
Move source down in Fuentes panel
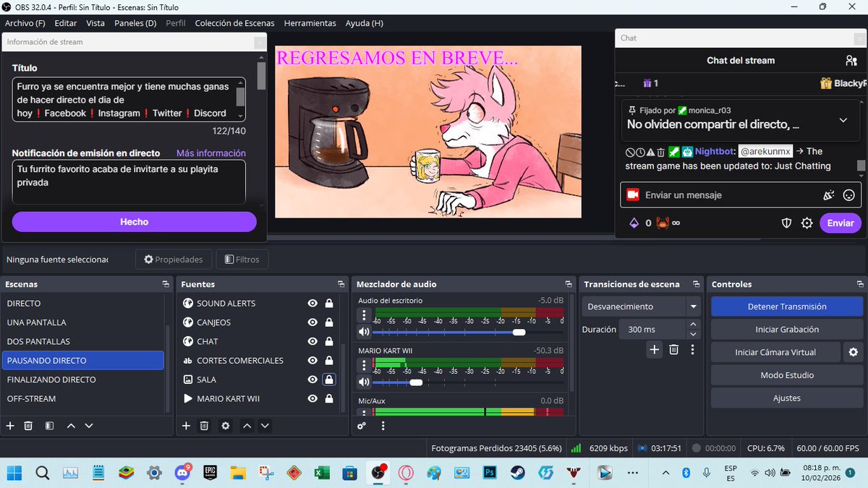(x=265, y=426)
